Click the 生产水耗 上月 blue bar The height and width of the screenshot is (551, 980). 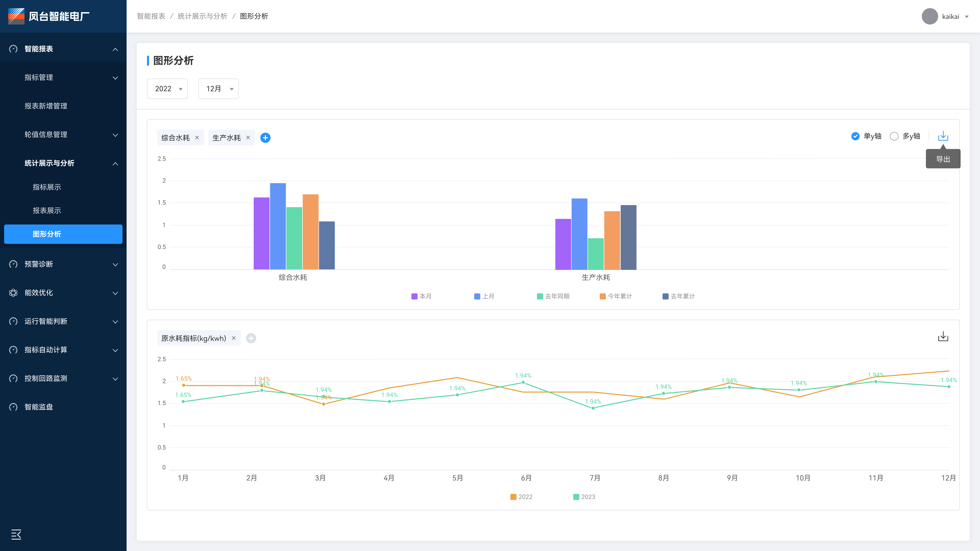pyautogui.click(x=579, y=234)
